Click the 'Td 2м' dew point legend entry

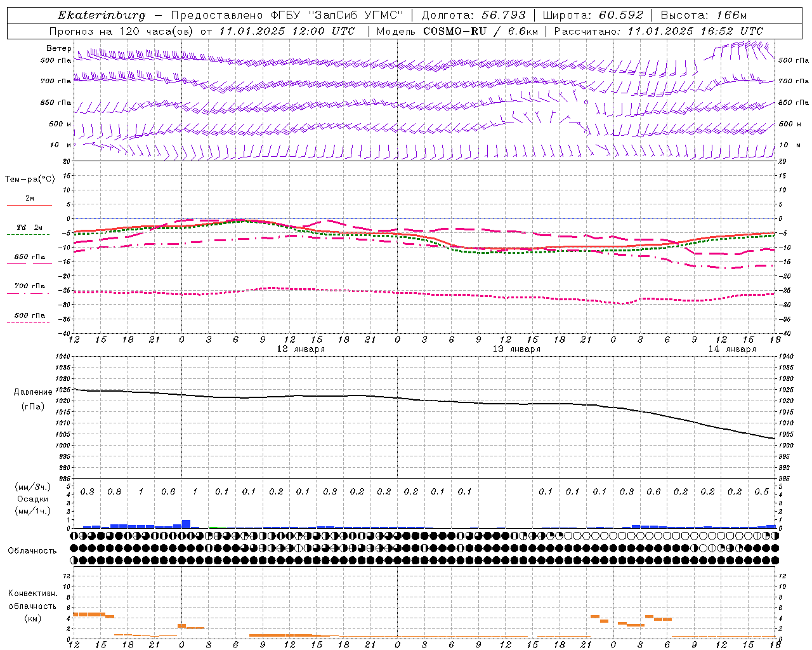(30, 227)
